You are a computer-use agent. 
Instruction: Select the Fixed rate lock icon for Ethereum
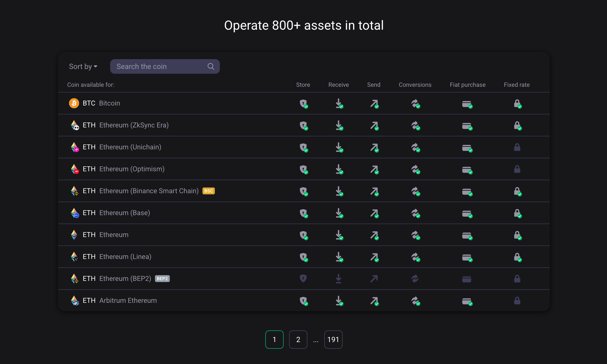(x=517, y=235)
